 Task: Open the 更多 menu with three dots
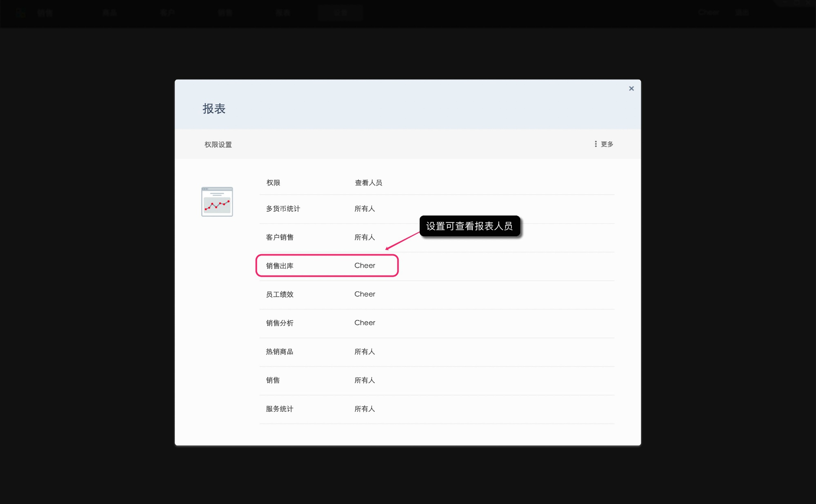click(604, 144)
